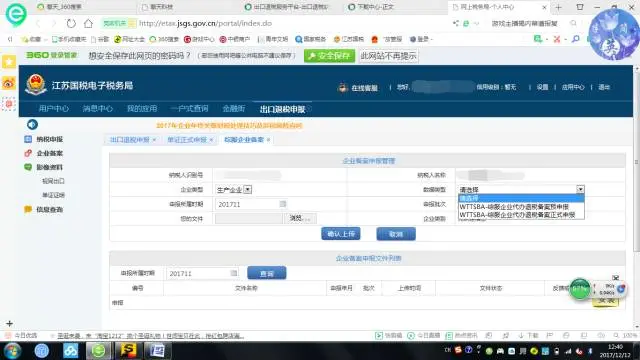
Task: Click the Sogou input S tray icon
Action: [458, 350]
